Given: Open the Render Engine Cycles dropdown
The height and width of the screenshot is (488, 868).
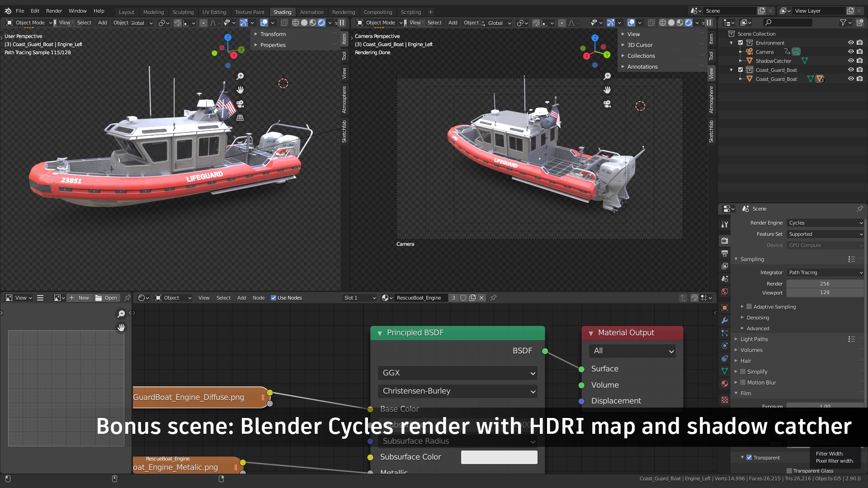Looking at the screenshot, I should 825,223.
